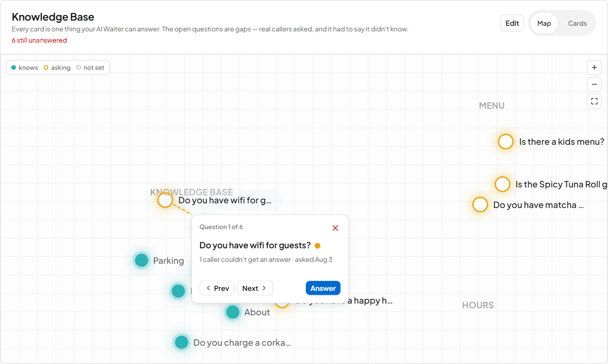
Task: Click the 'Parking' node label
Action: click(169, 260)
